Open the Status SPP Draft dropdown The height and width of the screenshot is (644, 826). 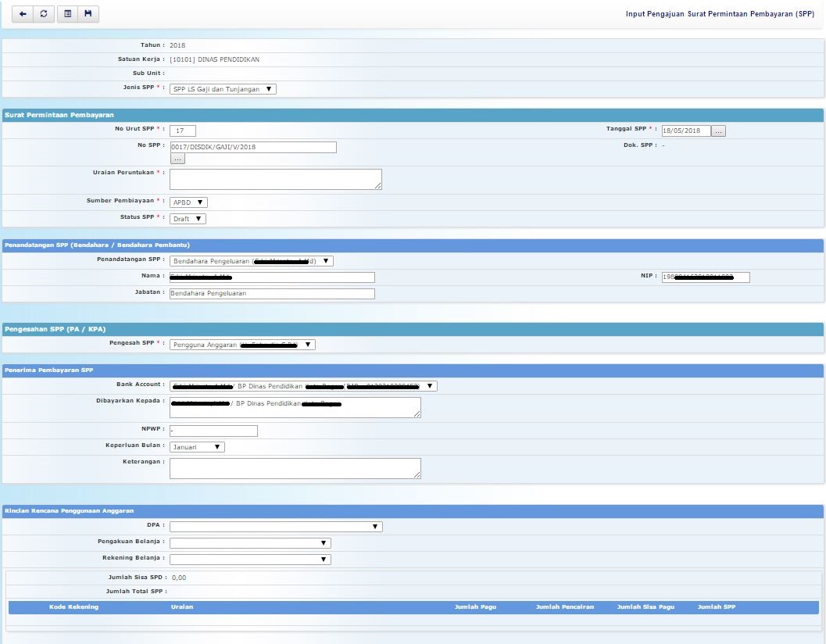[x=188, y=219]
